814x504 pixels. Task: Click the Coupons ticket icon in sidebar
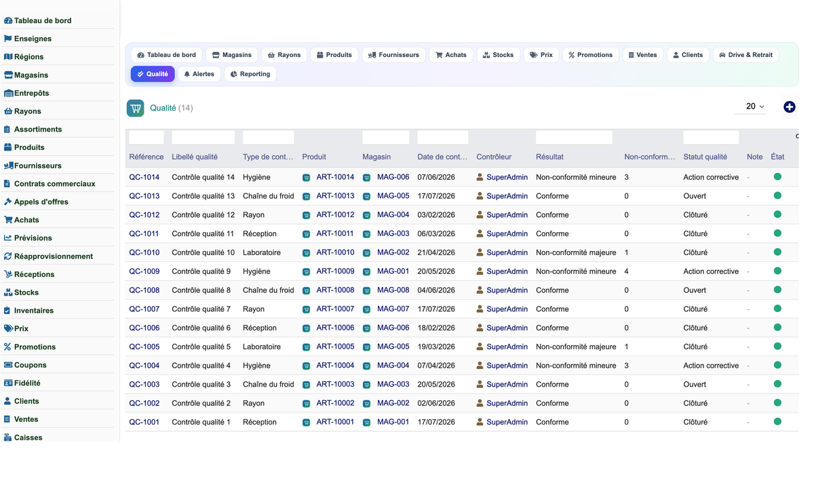coord(8,365)
